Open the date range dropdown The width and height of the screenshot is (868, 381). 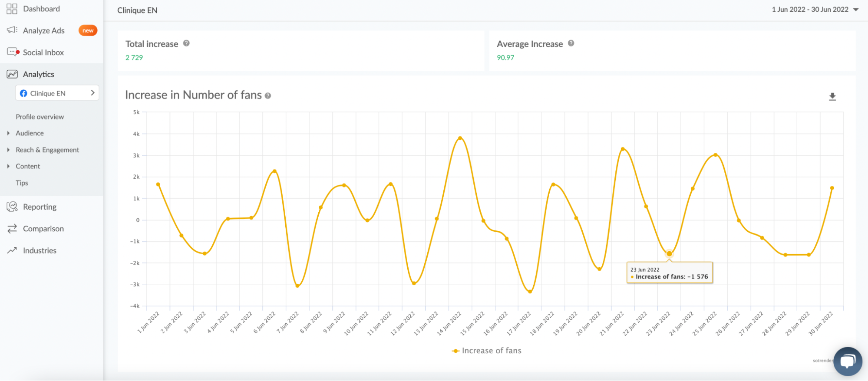coord(815,10)
